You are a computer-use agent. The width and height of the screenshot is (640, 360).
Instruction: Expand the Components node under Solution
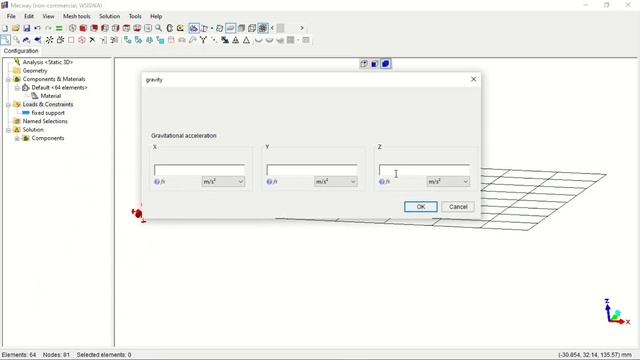pos(17,138)
